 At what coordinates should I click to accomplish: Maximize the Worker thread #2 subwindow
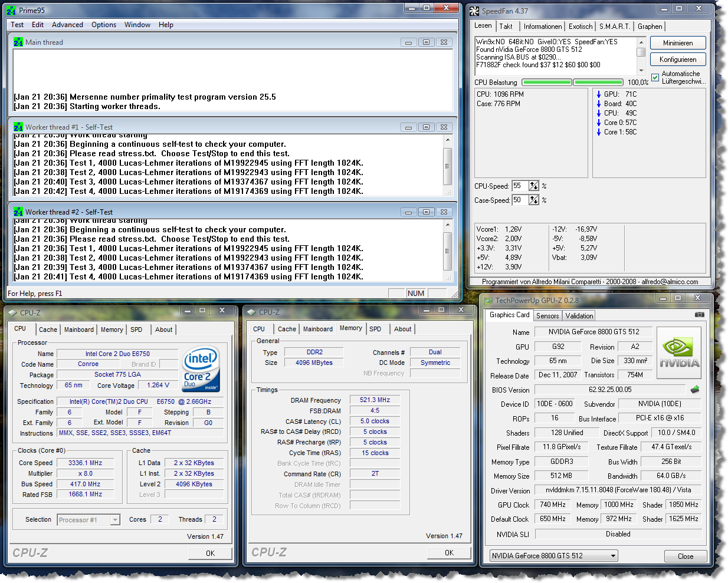tap(426, 212)
